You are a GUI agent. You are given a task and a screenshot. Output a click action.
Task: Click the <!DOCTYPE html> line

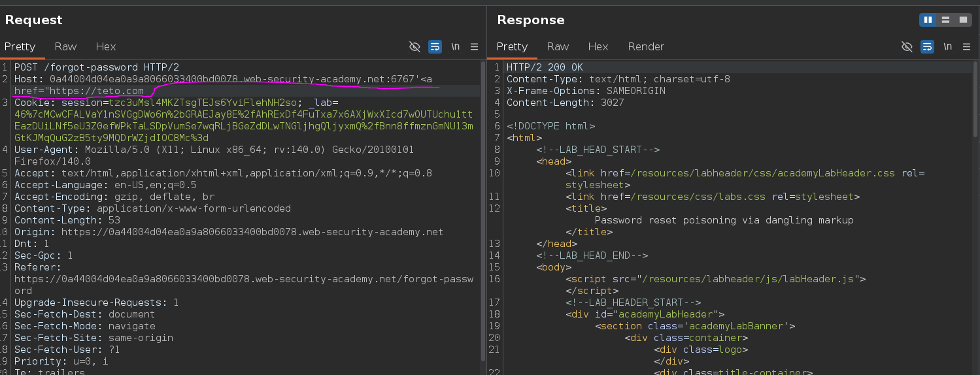pyautogui.click(x=550, y=126)
